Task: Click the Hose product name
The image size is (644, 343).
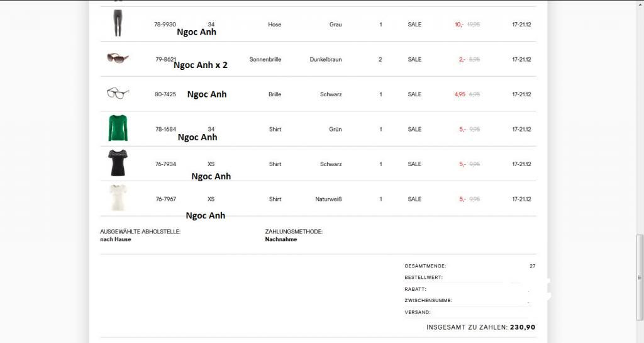Action: 275,25
